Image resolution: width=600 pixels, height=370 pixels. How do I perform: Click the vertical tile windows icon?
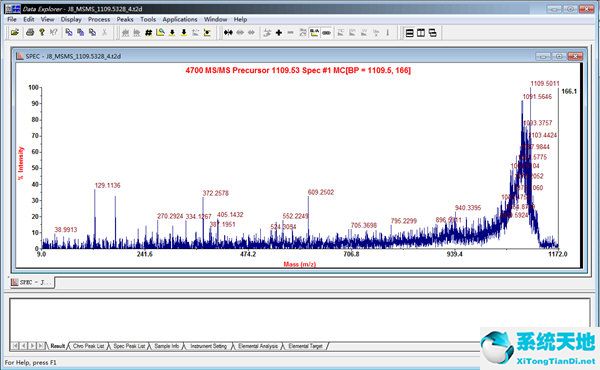421,33
